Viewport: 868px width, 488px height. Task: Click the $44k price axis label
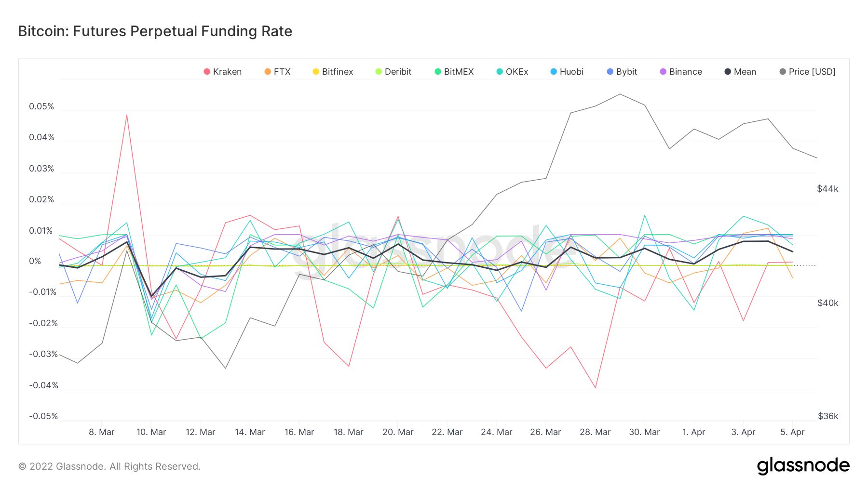tap(827, 189)
